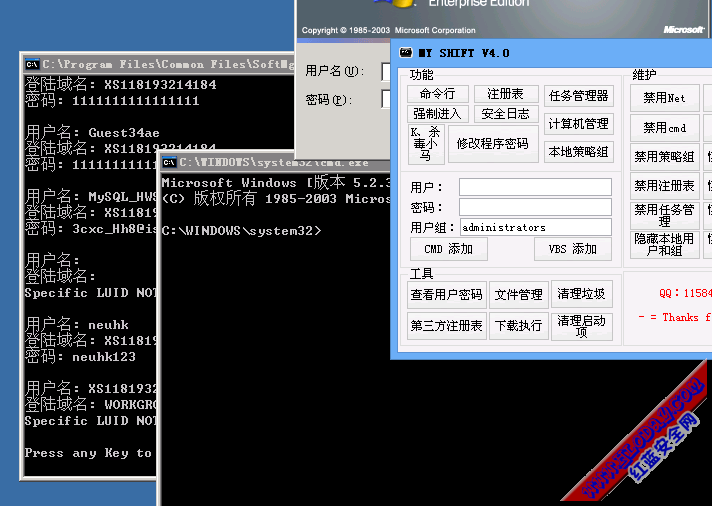Viewport: 712px width, 506px height.
Task: Click the 用户名(U) field in login dialog
Action: click(x=386, y=71)
